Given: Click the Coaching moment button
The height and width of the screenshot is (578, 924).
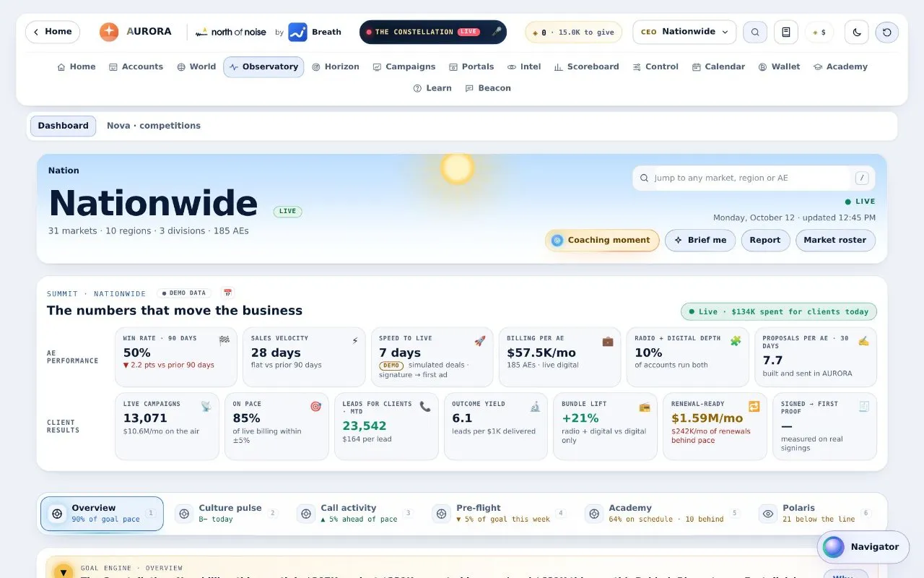Looking at the screenshot, I should (602, 241).
